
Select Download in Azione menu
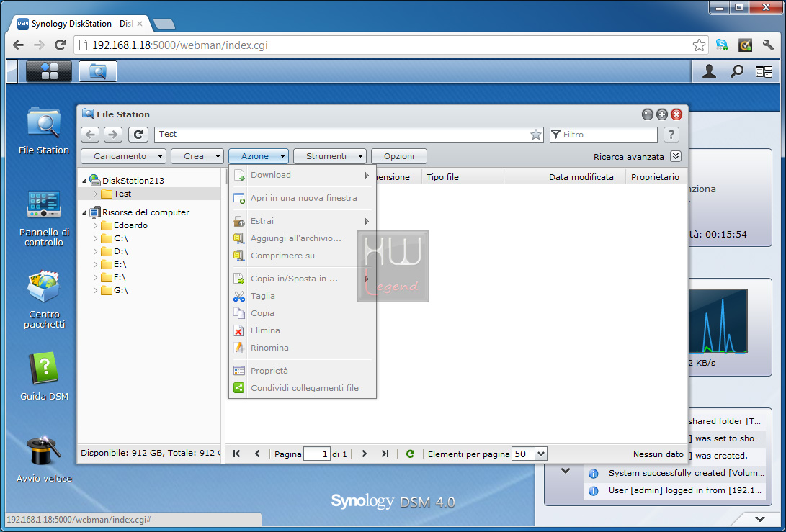coord(303,175)
